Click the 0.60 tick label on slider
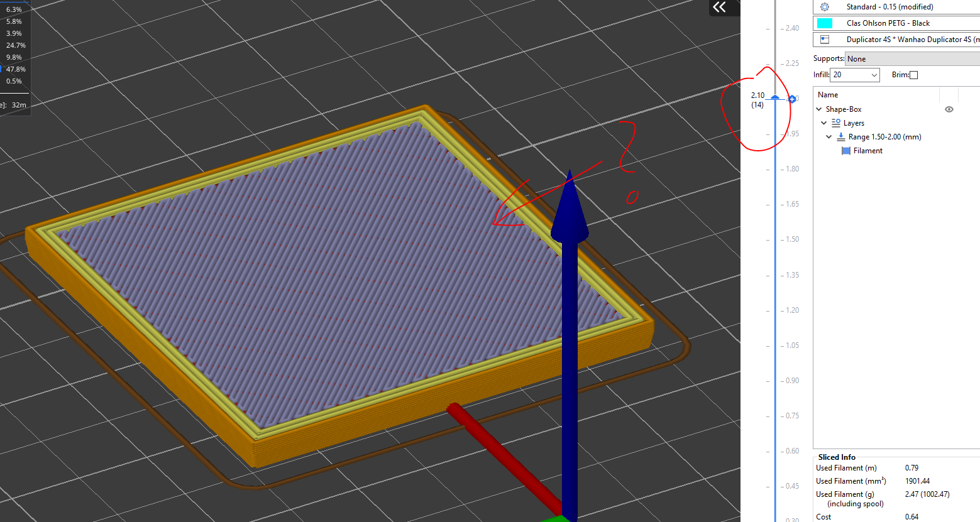The width and height of the screenshot is (980, 522). pyautogui.click(x=792, y=451)
